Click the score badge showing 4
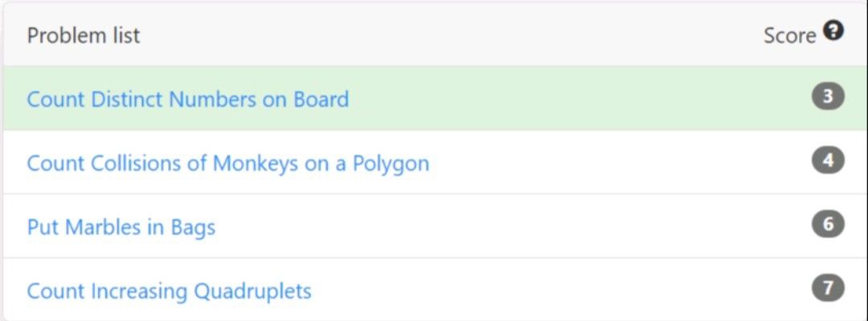This screenshot has width=868, height=321. [828, 160]
